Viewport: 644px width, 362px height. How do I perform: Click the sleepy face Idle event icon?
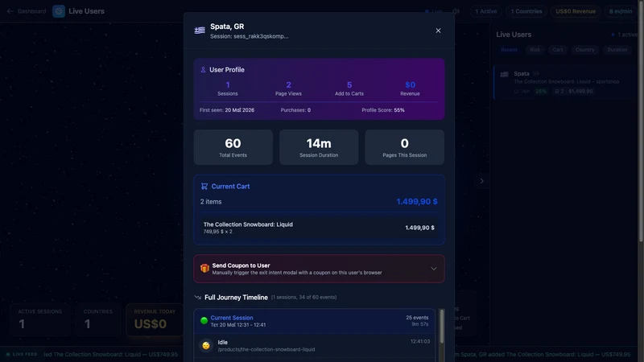[x=206, y=346]
